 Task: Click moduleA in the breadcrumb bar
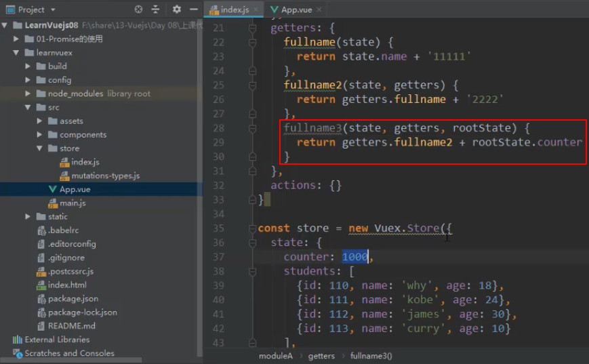coord(276,356)
